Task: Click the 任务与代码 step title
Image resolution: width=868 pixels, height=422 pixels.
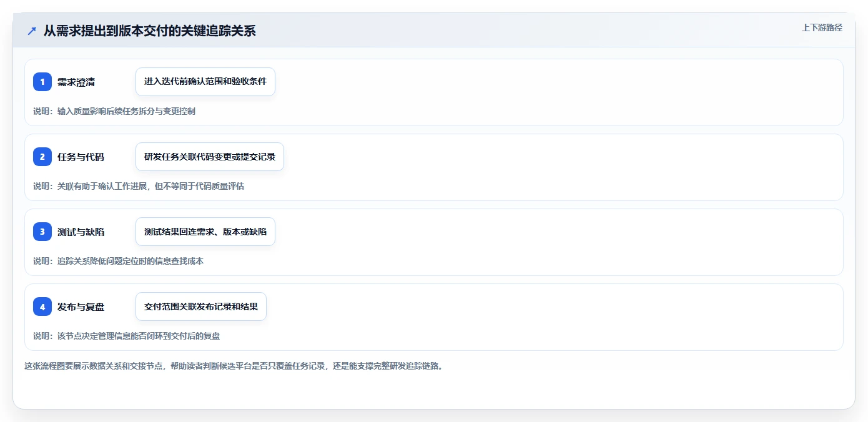Action: [81, 157]
